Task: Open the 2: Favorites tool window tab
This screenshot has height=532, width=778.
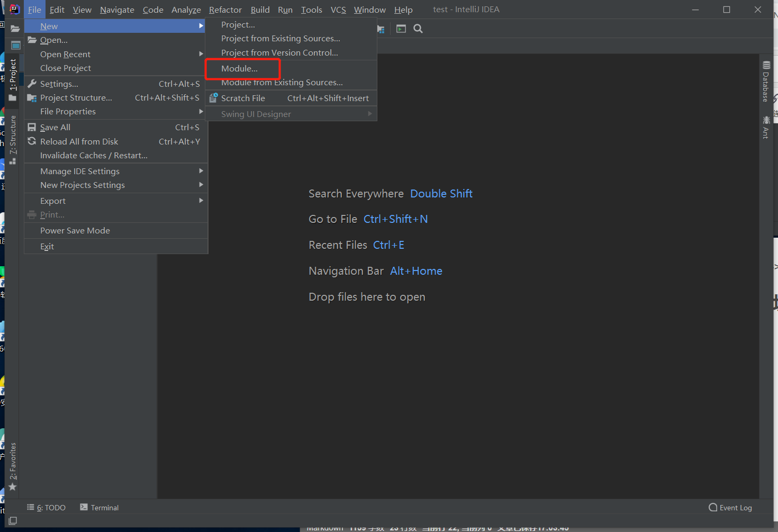Action: 13,466
